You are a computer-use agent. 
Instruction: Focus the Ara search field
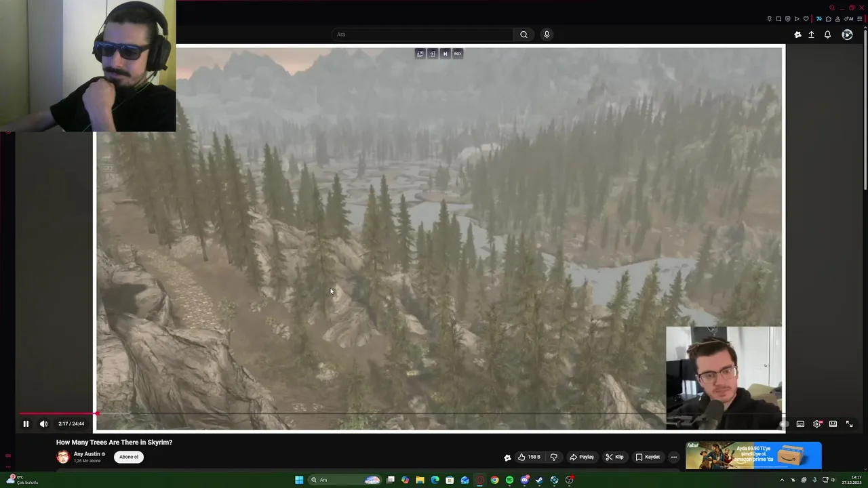click(x=423, y=35)
